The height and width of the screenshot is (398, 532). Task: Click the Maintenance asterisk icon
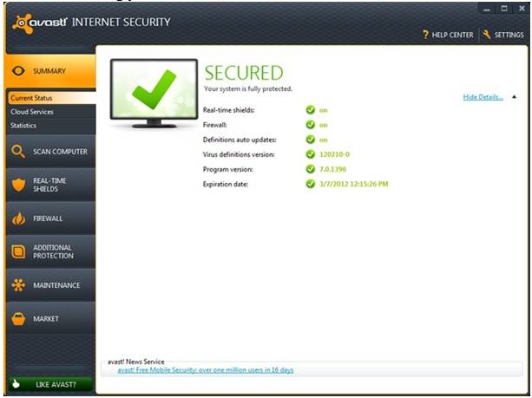click(x=18, y=285)
